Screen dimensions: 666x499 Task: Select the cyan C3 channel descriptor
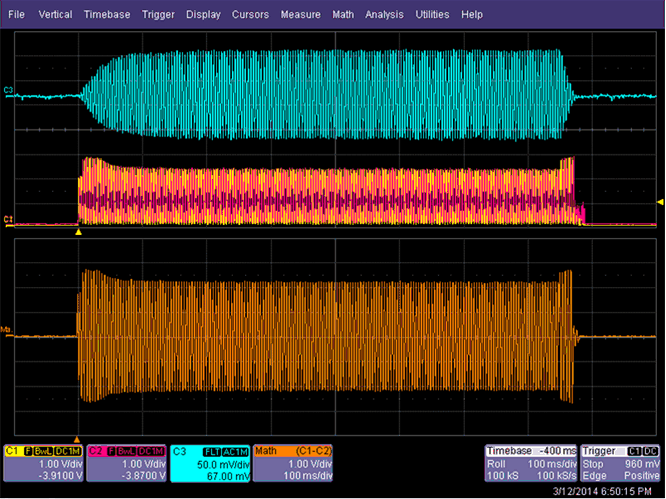[x=210, y=460]
